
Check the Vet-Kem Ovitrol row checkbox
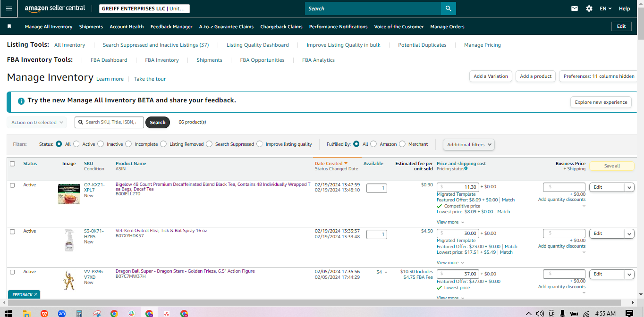tap(13, 232)
